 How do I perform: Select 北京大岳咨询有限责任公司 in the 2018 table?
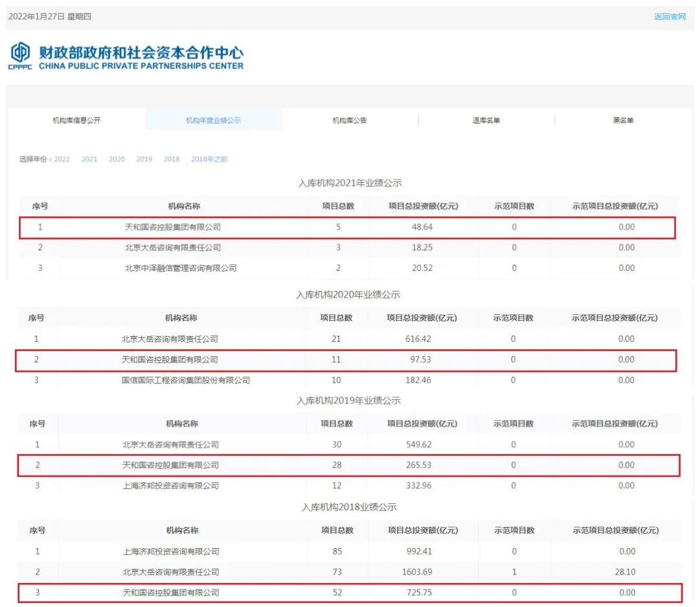click(x=171, y=572)
